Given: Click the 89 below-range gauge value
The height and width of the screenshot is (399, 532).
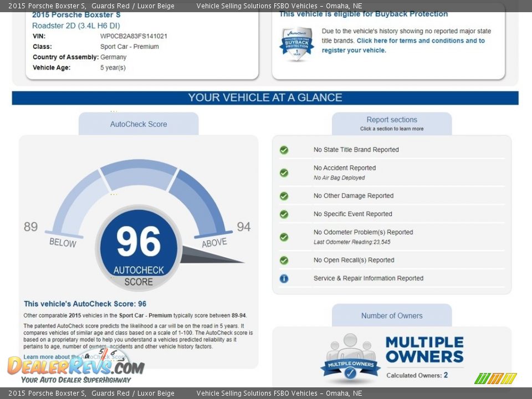Looking at the screenshot, I should [x=30, y=227].
